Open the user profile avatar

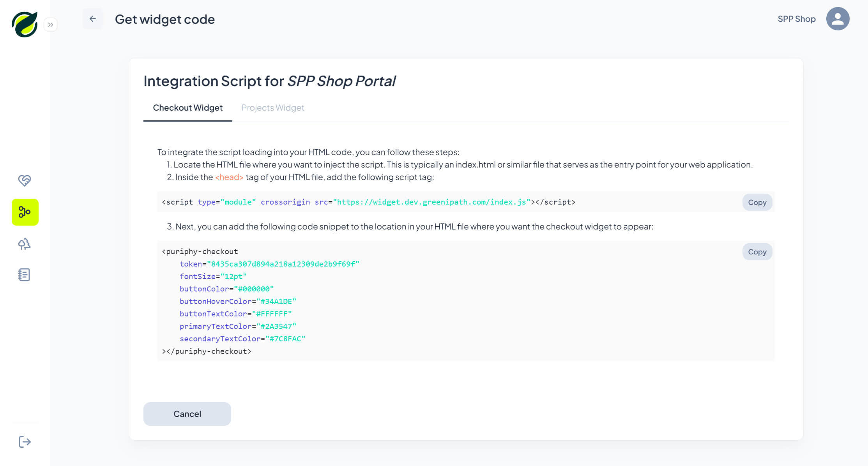pos(838,19)
